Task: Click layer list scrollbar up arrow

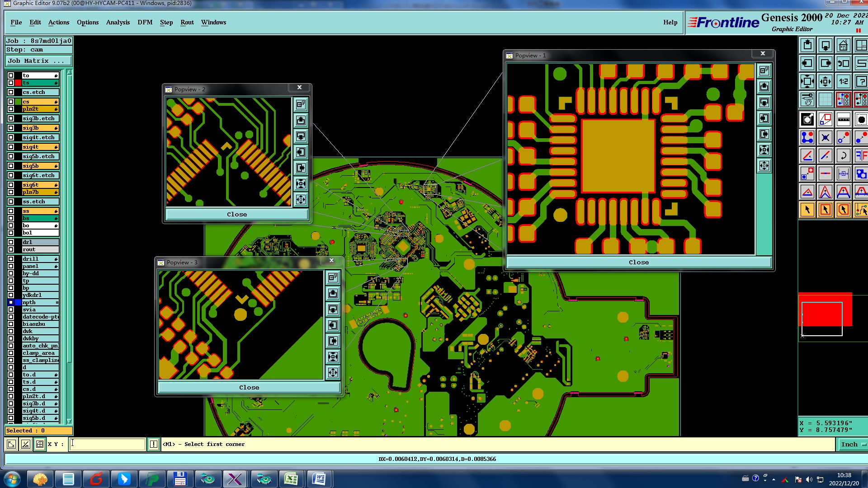Action: pos(69,72)
